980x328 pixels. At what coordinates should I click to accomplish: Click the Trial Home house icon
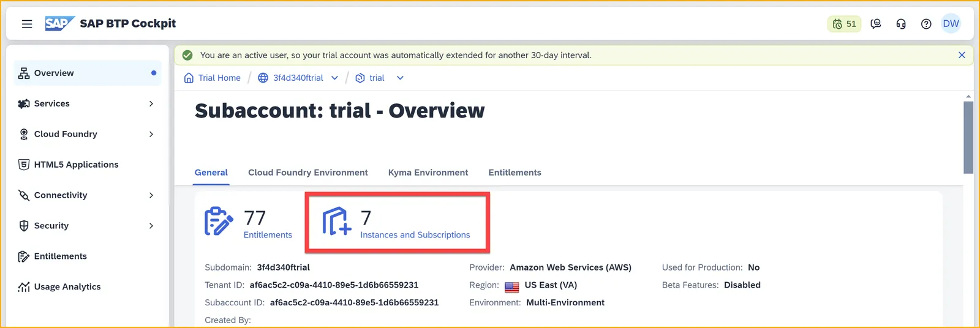[189, 78]
